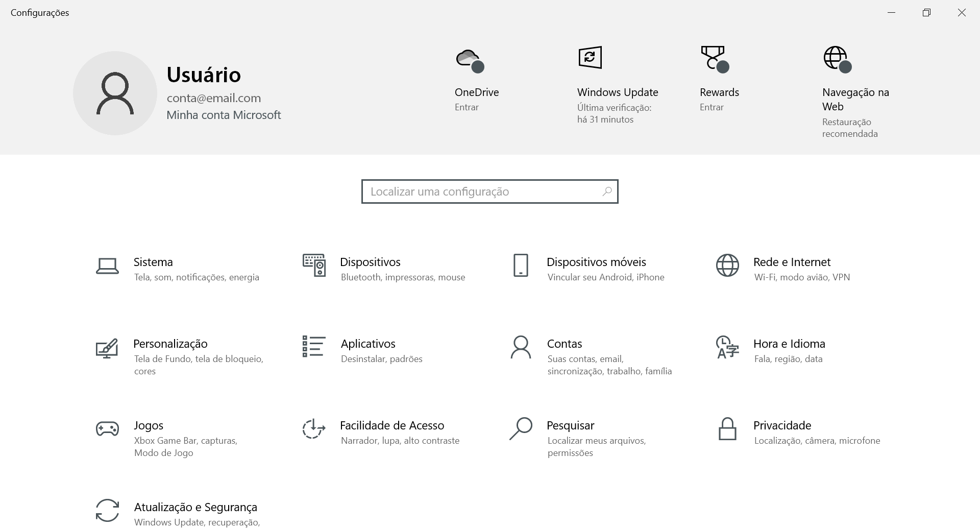Open the Jogos settings label

click(x=149, y=425)
